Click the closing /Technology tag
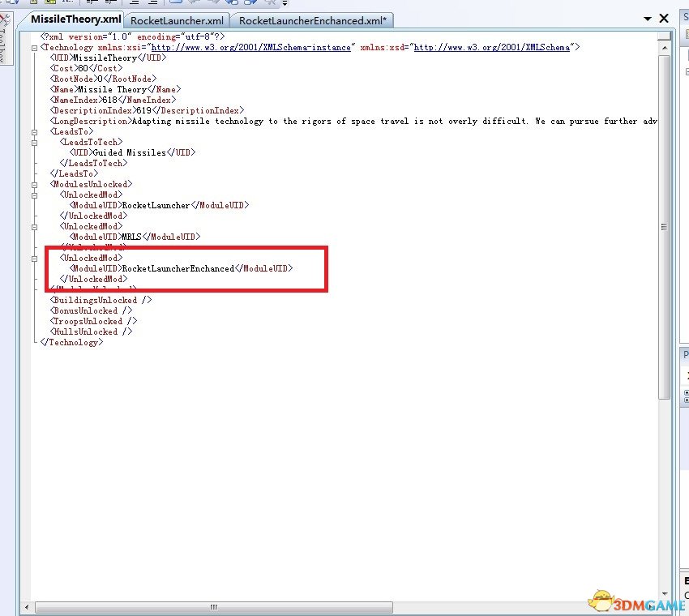 [71, 343]
